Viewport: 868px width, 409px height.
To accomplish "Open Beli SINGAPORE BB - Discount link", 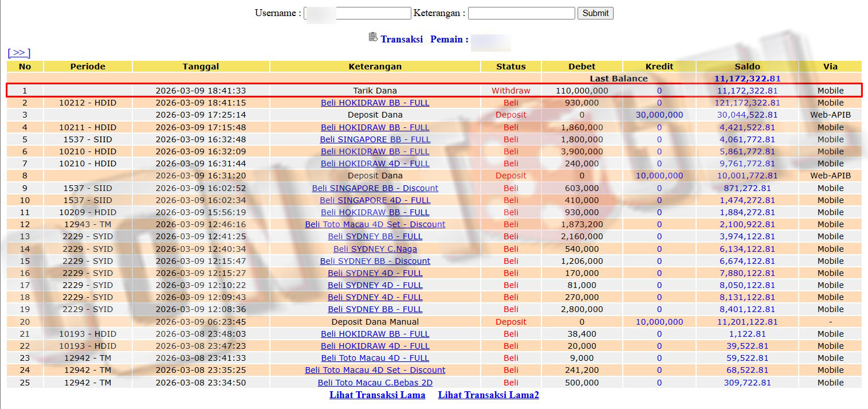I will [375, 188].
